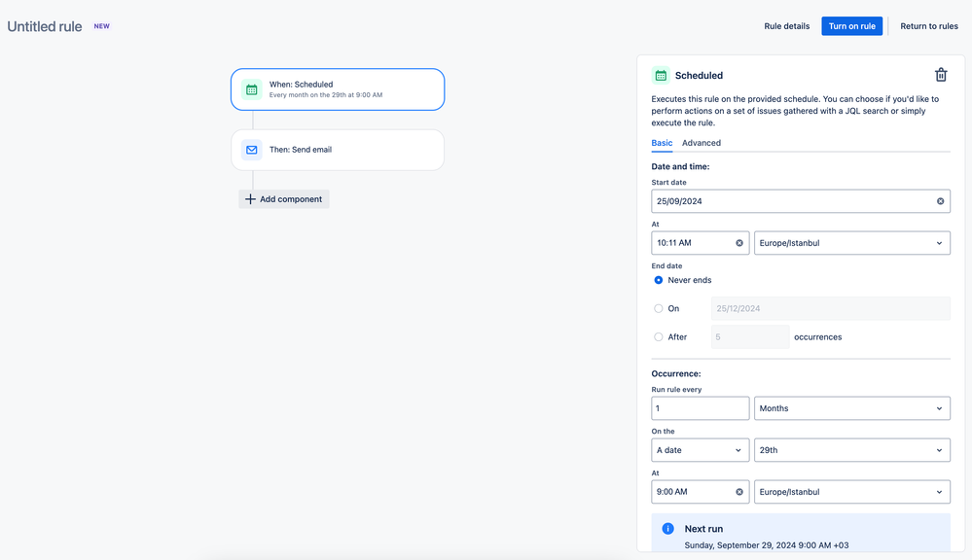Clear the Start date field with the x icon

(940, 201)
